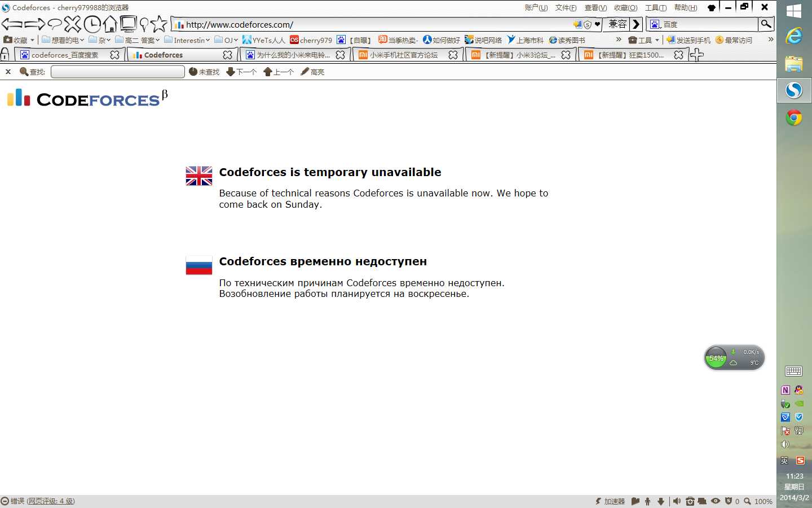The image size is (812, 508).
Task: Click the magnifier search button beside Baidu box
Action: click(766, 24)
